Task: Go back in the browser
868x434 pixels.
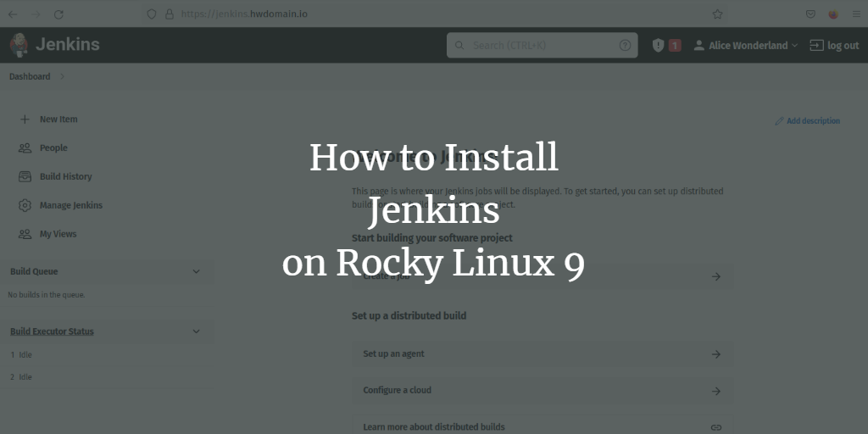Action: pos(12,14)
